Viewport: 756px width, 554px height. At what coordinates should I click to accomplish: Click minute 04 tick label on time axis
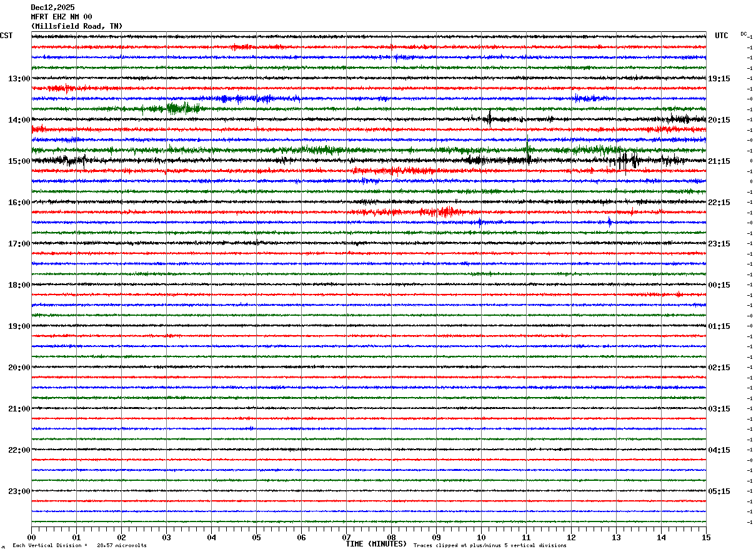coord(211,537)
